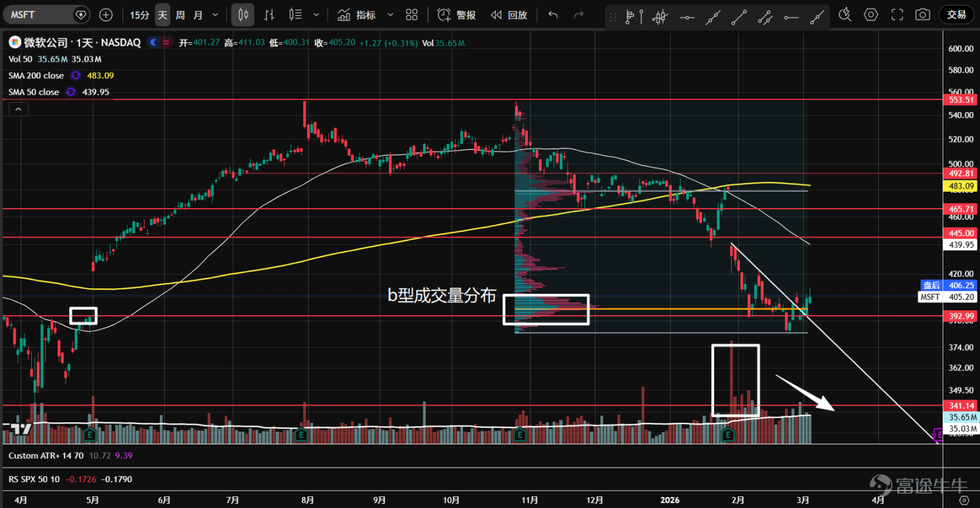Viewport: 980px width, 508px height.
Task: Undo the last chart action
Action: click(x=553, y=15)
